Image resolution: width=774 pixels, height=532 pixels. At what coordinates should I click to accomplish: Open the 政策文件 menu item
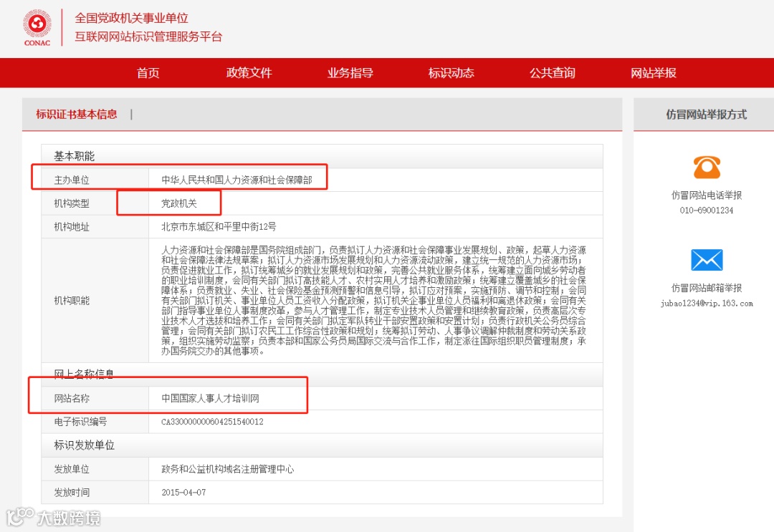[x=249, y=73]
